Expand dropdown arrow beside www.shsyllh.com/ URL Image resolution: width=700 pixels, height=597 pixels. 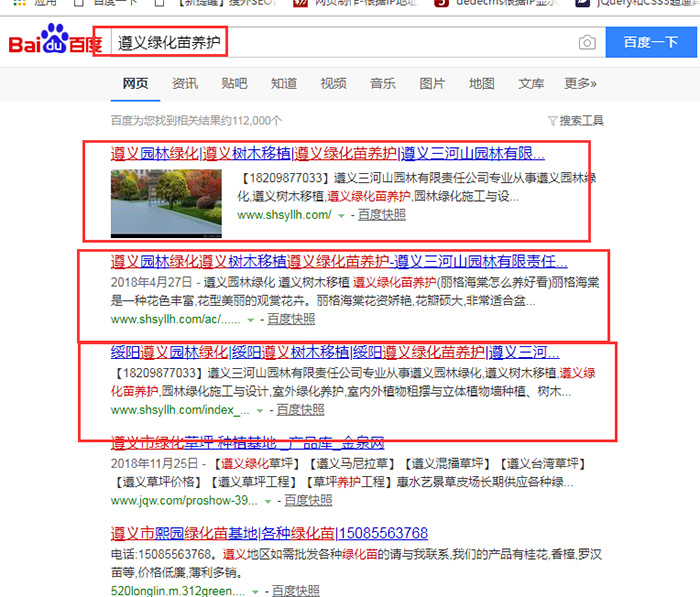(341, 215)
